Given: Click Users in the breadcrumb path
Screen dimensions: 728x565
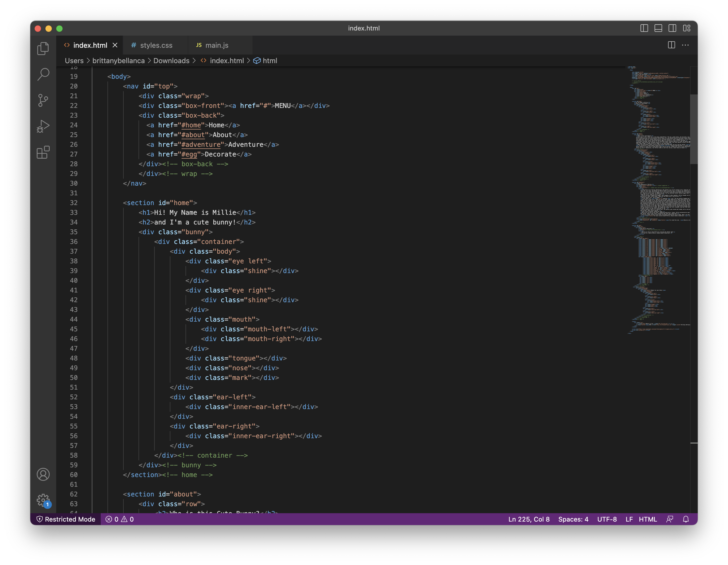Looking at the screenshot, I should click(74, 61).
